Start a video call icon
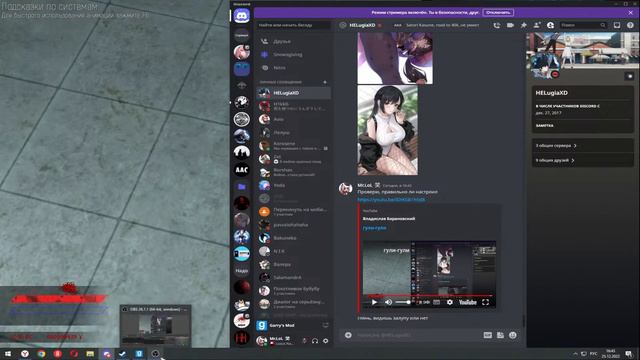Screen dimensions: 640x360 click(510, 25)
